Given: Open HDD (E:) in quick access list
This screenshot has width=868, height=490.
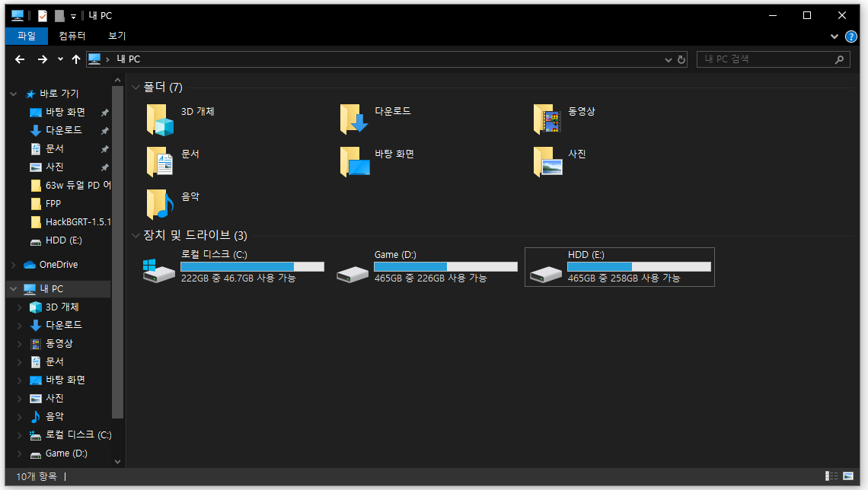Looking at the screenshot, I should pos(64,240).
